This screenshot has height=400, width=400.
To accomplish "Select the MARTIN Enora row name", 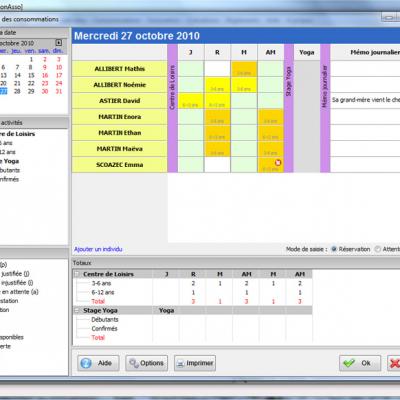I will [120, 117].
